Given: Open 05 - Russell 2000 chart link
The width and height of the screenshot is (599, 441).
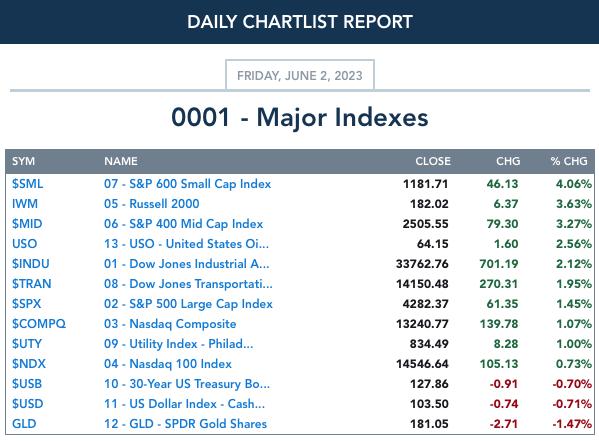Looking at the screenshot, I should tap(151, 204).
